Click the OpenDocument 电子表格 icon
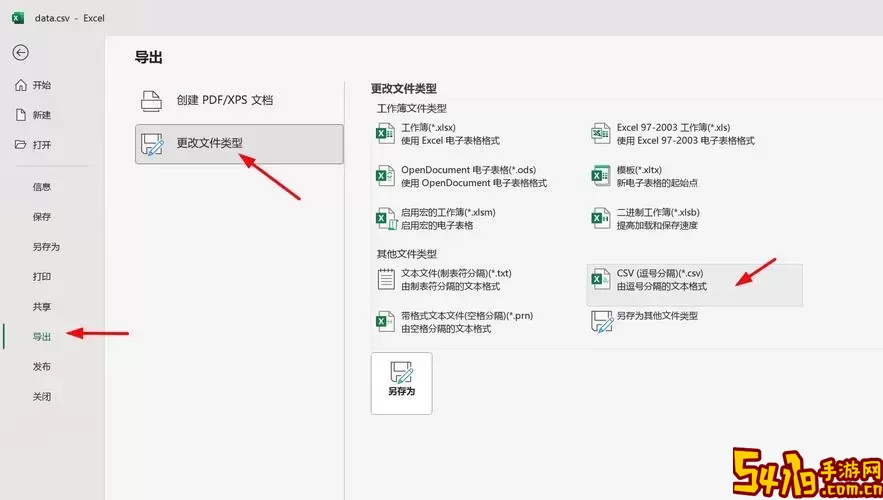The image size is (883, 500). click(x=386, y=176)
